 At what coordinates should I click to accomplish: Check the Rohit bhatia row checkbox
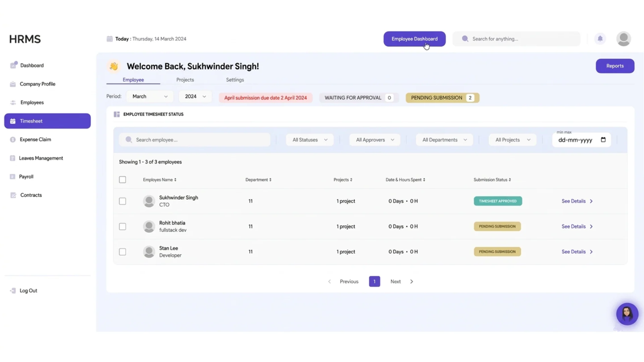pyautogui.click(x=122, y=227)
